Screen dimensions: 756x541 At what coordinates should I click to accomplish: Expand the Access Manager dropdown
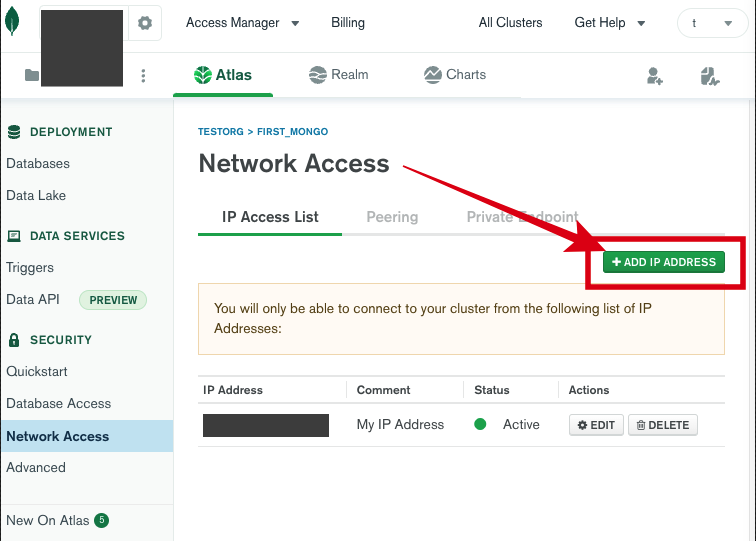tap(243, 23)
